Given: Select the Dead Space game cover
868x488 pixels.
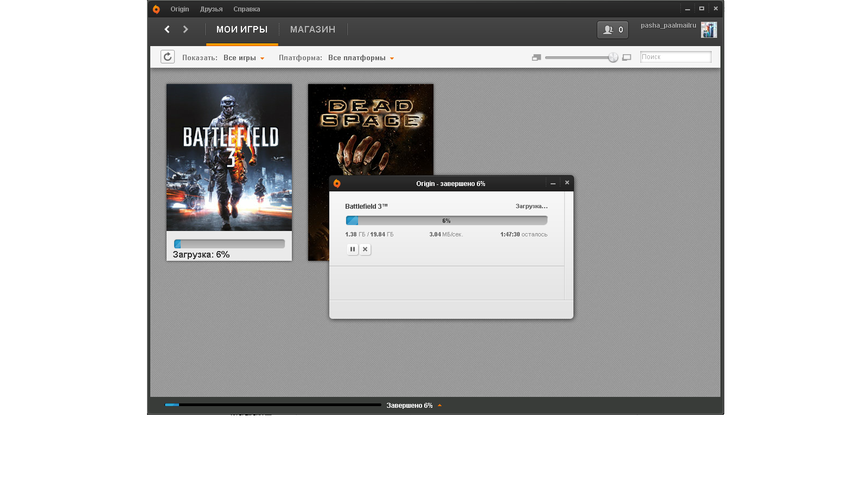Looking at the screenshot, I should [x=371, y=130].
